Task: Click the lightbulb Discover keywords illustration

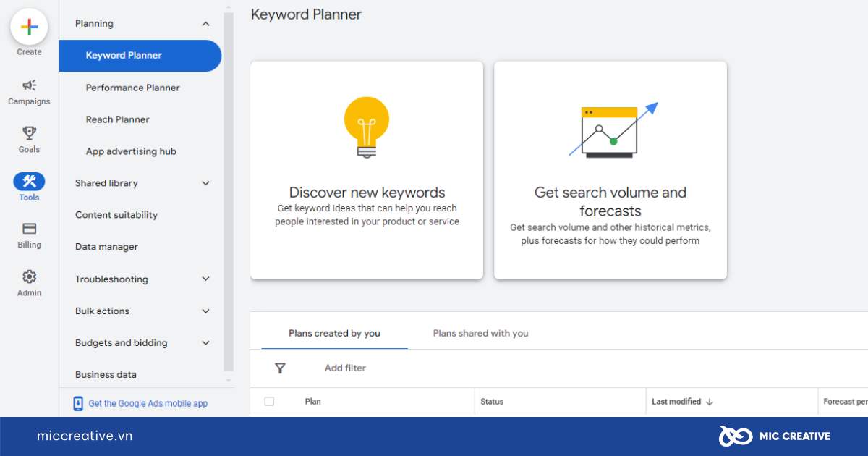Action: 367,127
